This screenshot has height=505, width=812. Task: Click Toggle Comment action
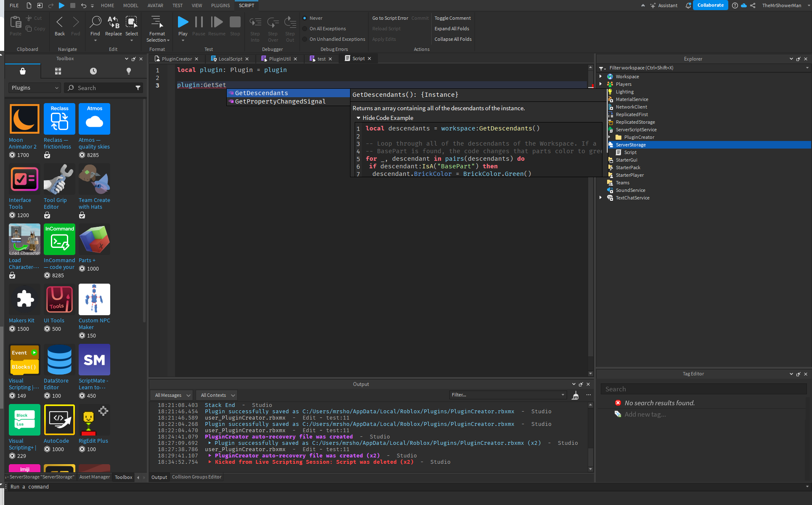452,18
